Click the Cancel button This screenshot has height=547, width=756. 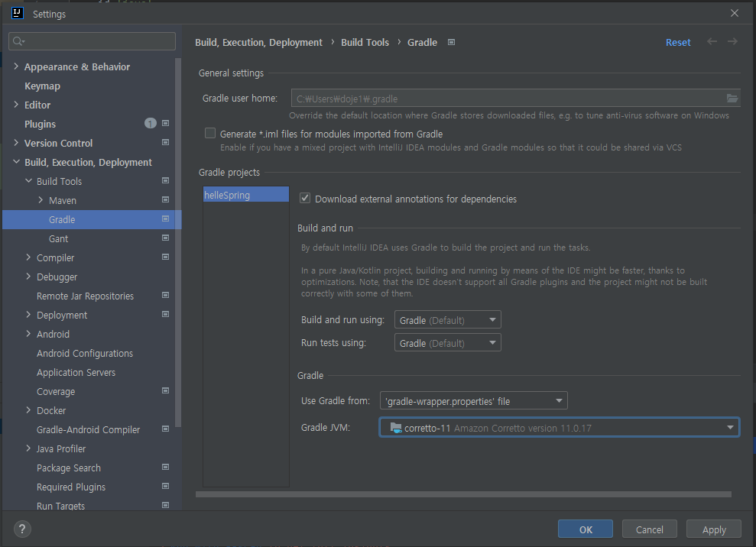pyautogui.click(x=650, y=529)
